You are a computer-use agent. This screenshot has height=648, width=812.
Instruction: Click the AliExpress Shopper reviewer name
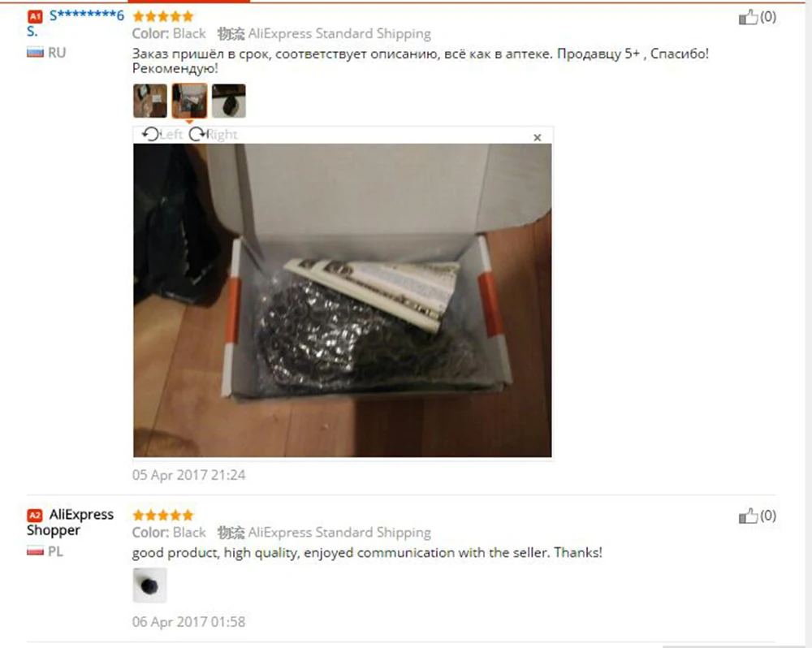[x=71, y=522]
